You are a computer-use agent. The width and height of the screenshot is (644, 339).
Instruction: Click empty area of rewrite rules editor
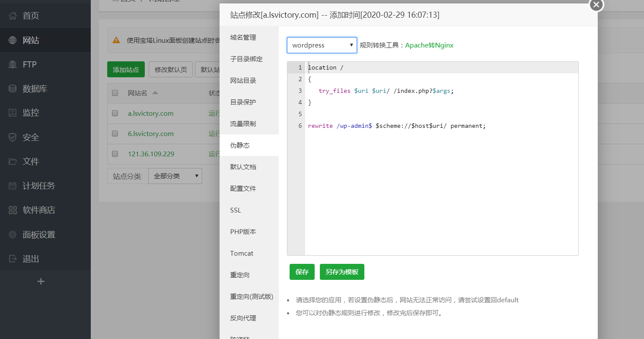pos(441,194)
